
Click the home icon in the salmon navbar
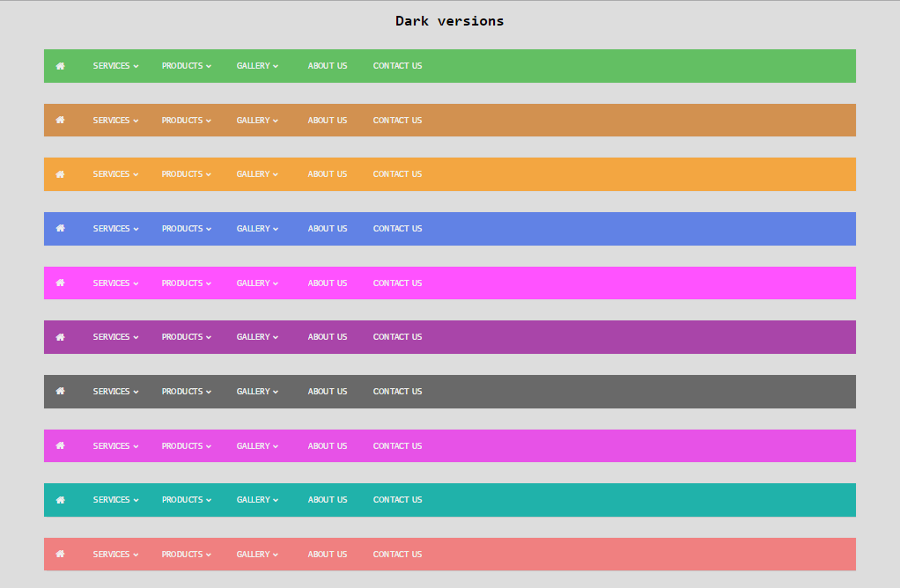[60, 555]
